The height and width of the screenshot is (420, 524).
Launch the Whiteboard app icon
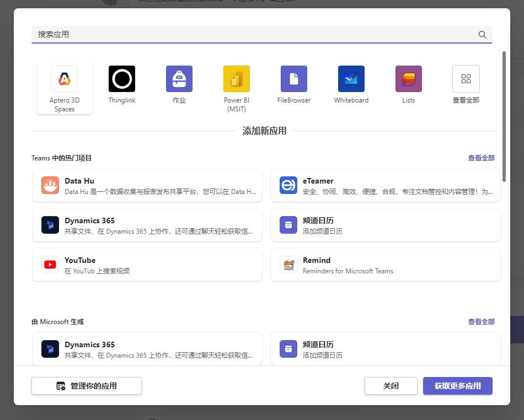coord(351,79)
